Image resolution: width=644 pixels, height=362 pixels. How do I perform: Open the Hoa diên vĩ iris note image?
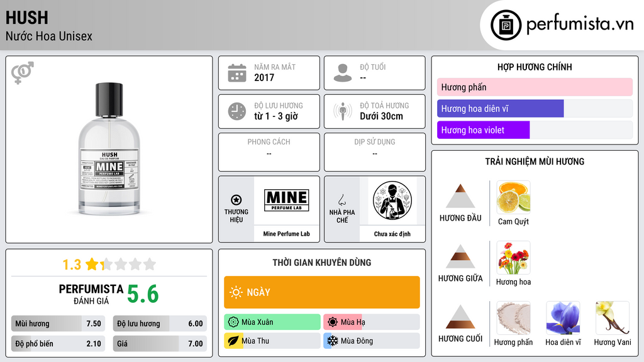coord(563,317)
